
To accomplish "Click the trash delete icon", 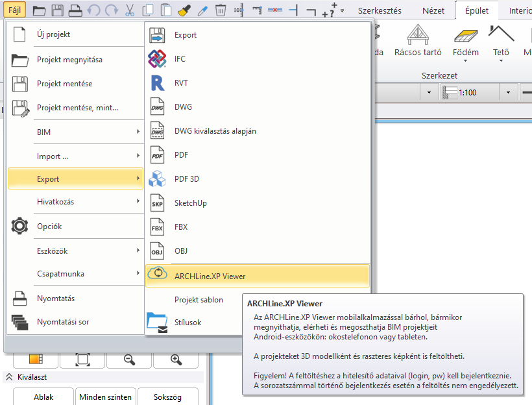I will pyautogui.click(x=220, y=10).
